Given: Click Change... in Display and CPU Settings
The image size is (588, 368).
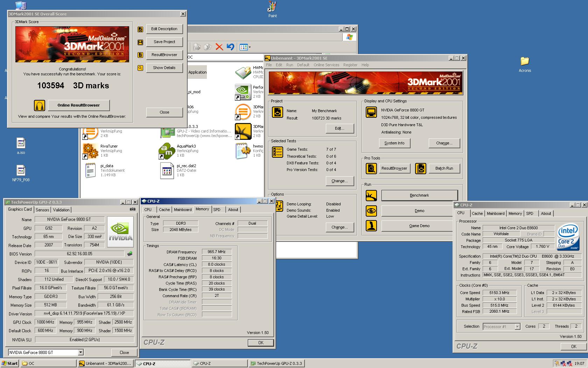Looking at the screenshot, I should click(444, 143).
